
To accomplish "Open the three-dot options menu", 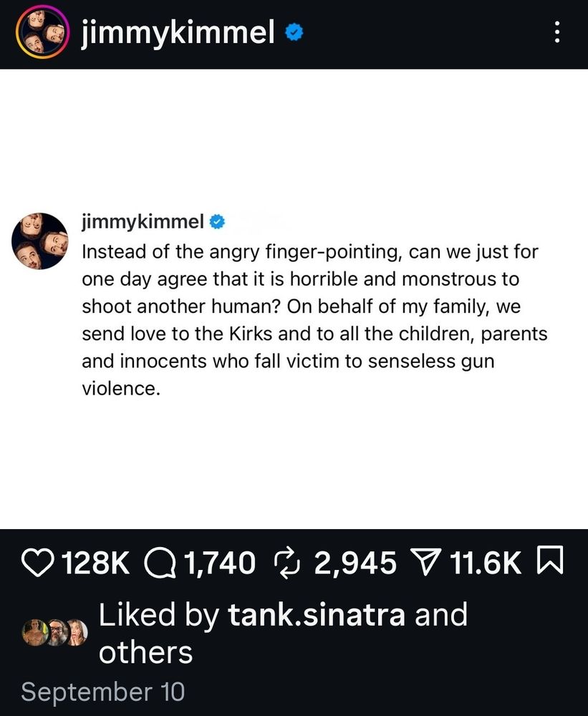I will (x=556, y=32).
